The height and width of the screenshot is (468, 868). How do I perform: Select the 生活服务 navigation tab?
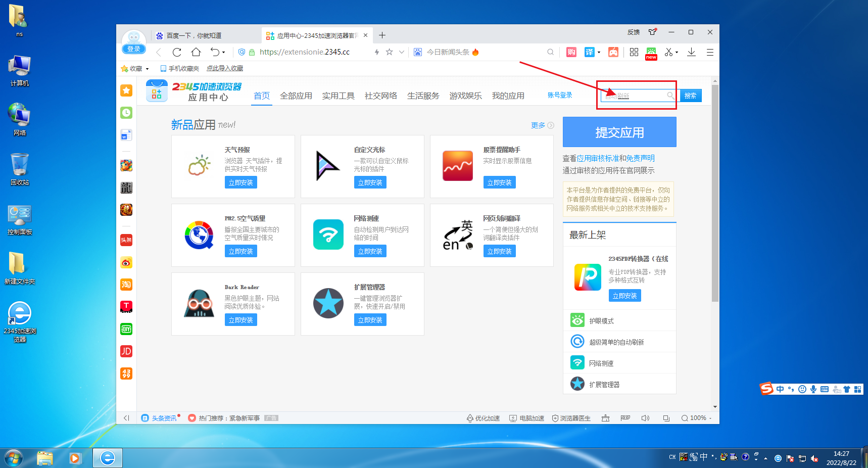tap(423, 96)
